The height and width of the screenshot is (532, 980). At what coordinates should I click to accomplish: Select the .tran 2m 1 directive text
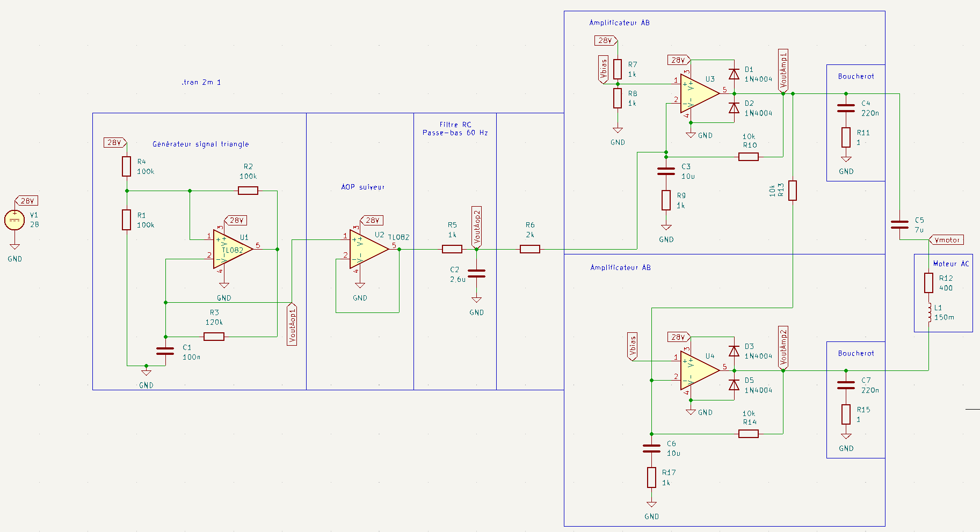(201, 82)
